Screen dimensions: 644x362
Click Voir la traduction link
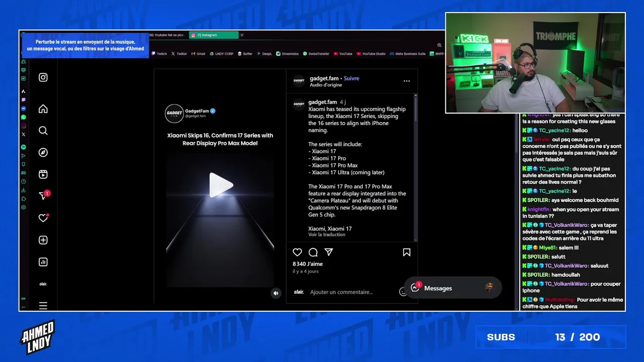tap(327, 235)
